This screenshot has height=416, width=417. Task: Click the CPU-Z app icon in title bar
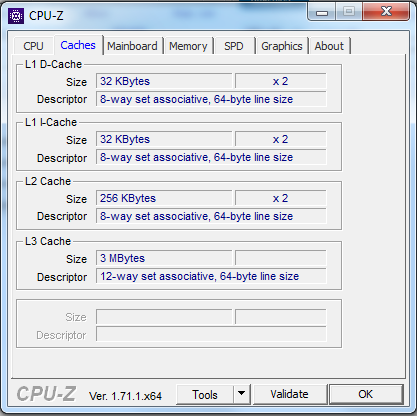coord(16,16)
